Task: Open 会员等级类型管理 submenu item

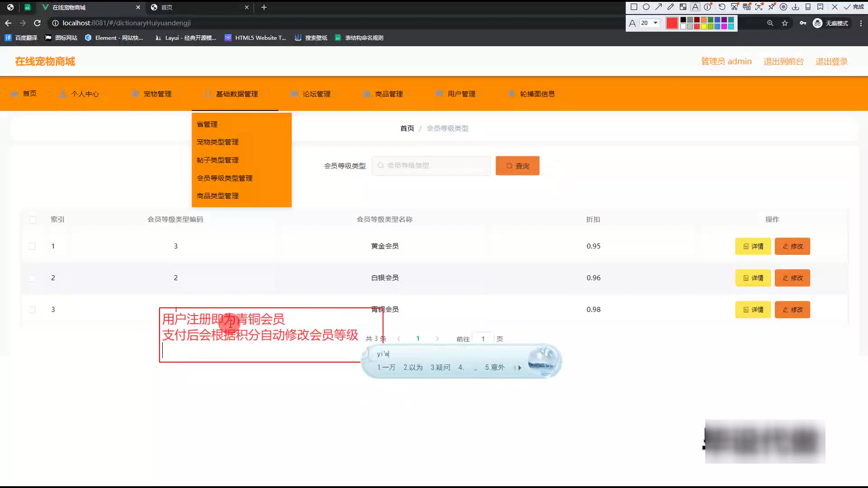Action: (225, 178)
